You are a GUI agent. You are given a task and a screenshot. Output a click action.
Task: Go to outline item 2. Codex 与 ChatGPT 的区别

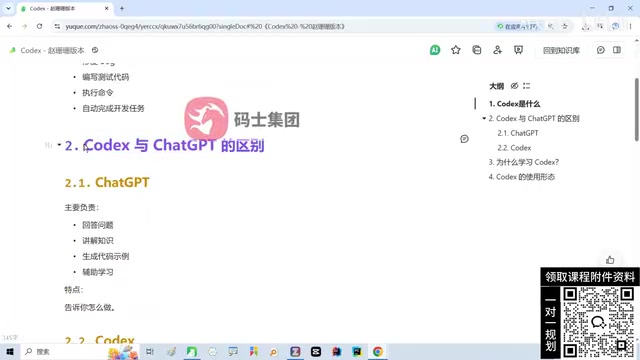click(x=534, y=118)
